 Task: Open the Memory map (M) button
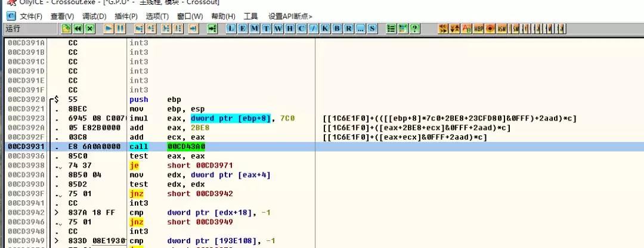click(254, 29)
